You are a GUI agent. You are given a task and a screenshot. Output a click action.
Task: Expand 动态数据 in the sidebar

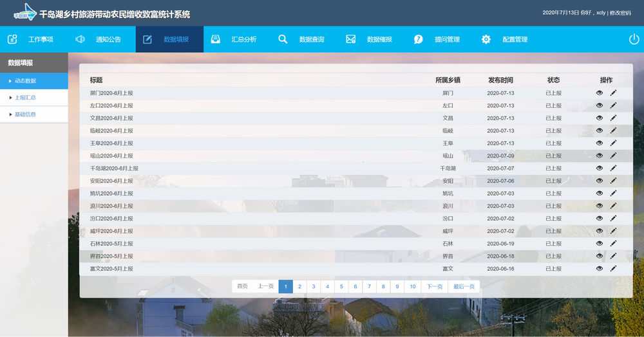(25, 81)
